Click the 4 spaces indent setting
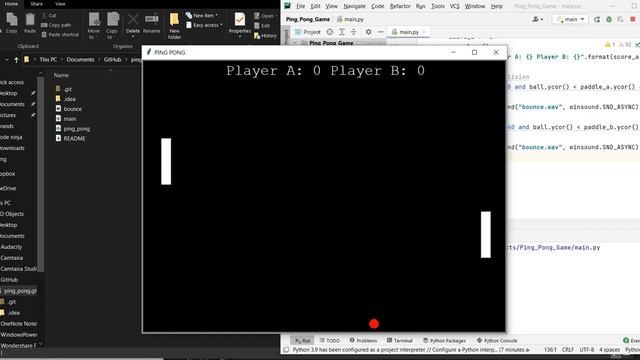The width and height of the screenshot is (640, 360). (609, 350)
